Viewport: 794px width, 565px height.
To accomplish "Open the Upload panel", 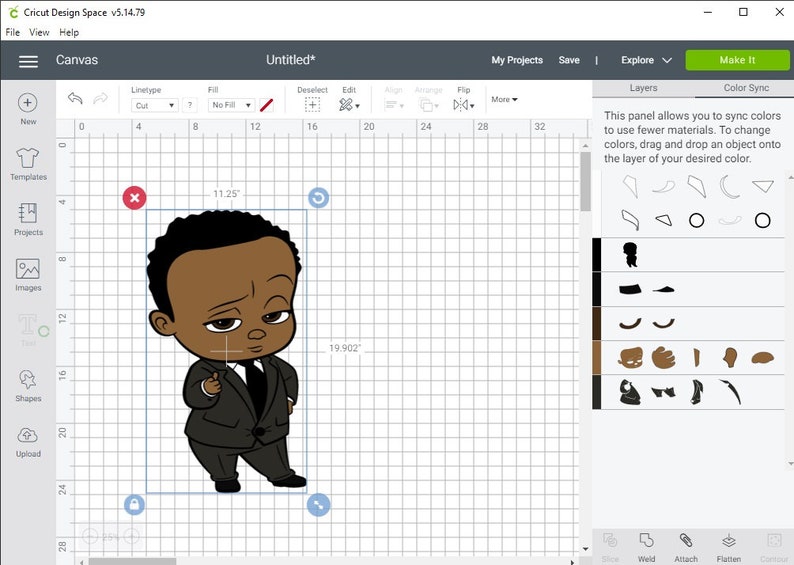I will [x=28, y=442].
